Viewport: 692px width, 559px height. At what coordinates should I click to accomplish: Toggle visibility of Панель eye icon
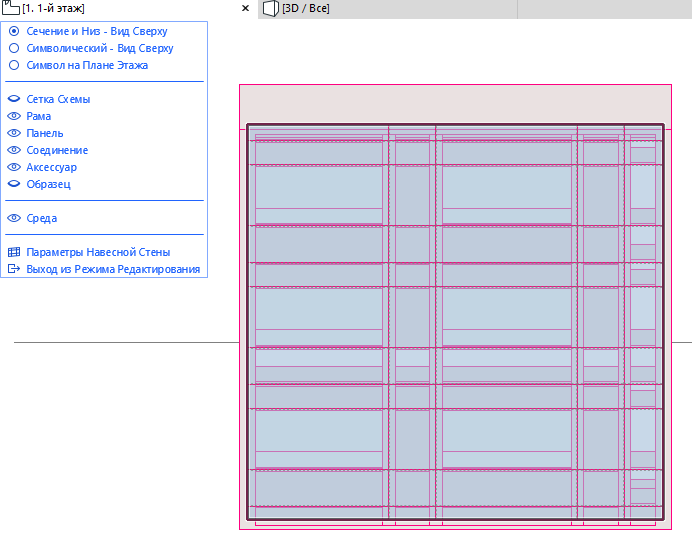(x=14, y=133)
